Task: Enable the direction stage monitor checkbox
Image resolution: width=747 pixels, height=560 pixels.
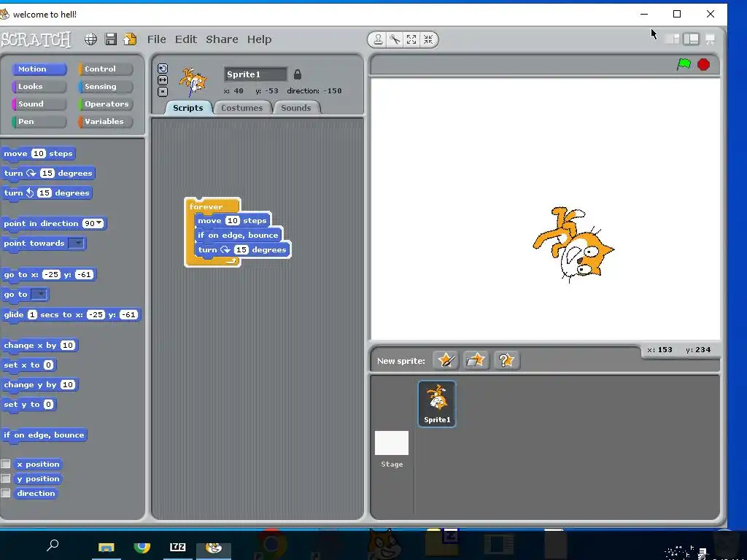Action: pos(6,494)
